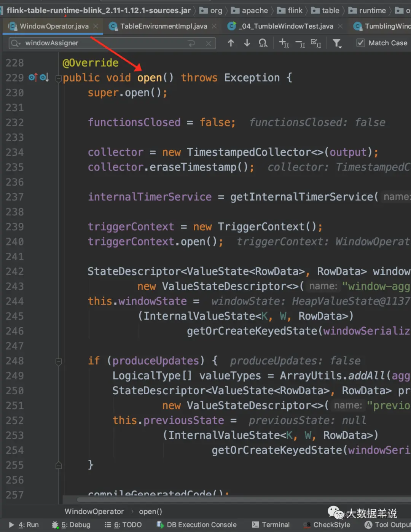Click the flink-table-runtime-blink sources jar breadcrumb
This screenshot has height=532, width=411.
coord(99,10)
